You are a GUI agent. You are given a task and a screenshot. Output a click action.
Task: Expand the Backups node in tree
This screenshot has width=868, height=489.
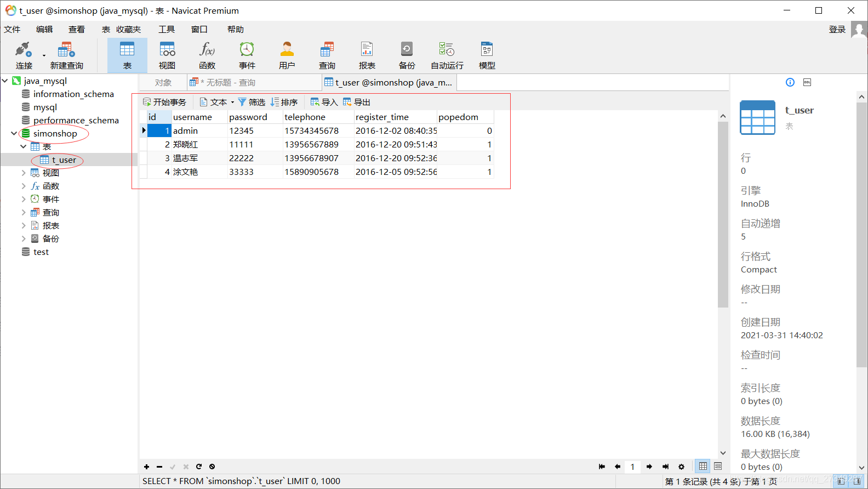(23, 238)
